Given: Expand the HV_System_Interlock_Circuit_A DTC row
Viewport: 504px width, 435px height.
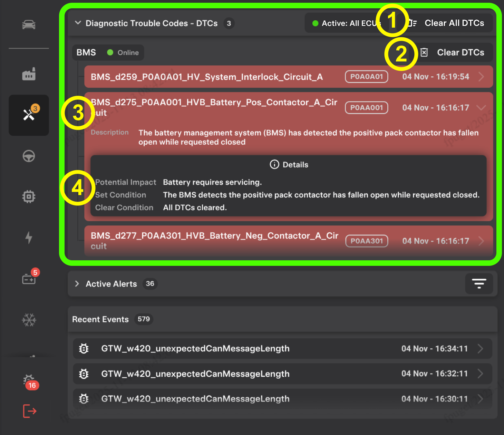Looking at the screenshot, I should (481, 77).
